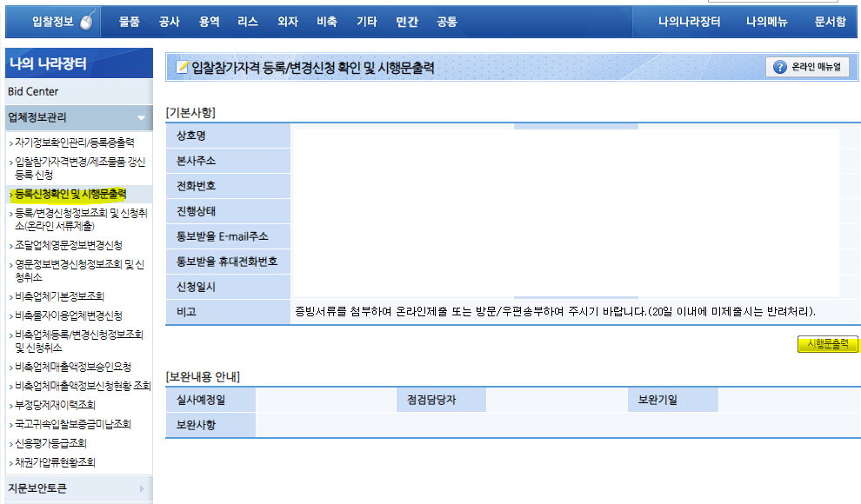Open 자기정보확인관리/등록증출력 link
Viewport: 861px width, 504px height.
[75, 143]
